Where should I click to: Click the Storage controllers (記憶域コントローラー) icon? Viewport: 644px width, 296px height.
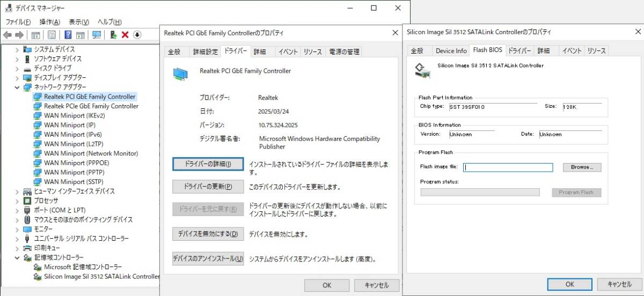(27, 257)
